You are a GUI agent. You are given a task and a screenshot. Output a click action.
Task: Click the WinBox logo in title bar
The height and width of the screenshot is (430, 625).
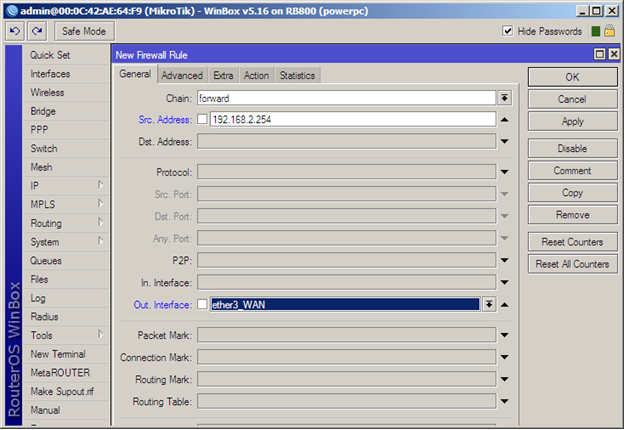pyautogui.click(x=12, y=11)
